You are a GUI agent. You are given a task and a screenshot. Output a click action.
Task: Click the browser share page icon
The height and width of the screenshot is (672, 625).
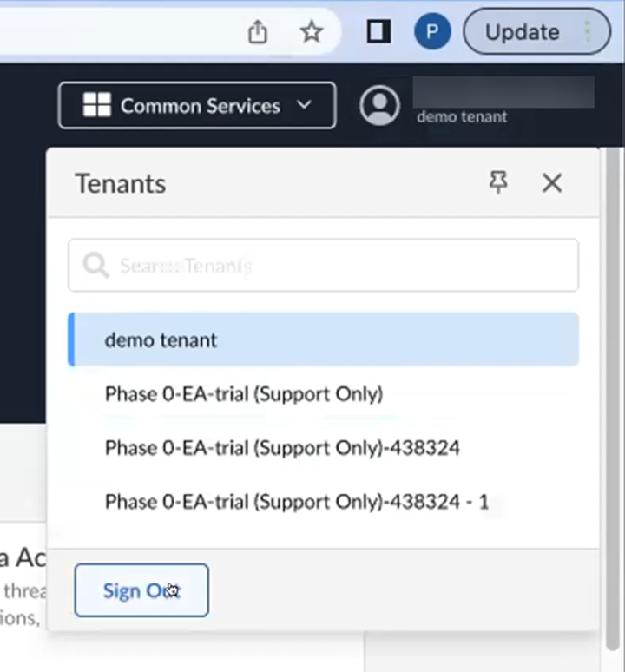pos(258,32)
